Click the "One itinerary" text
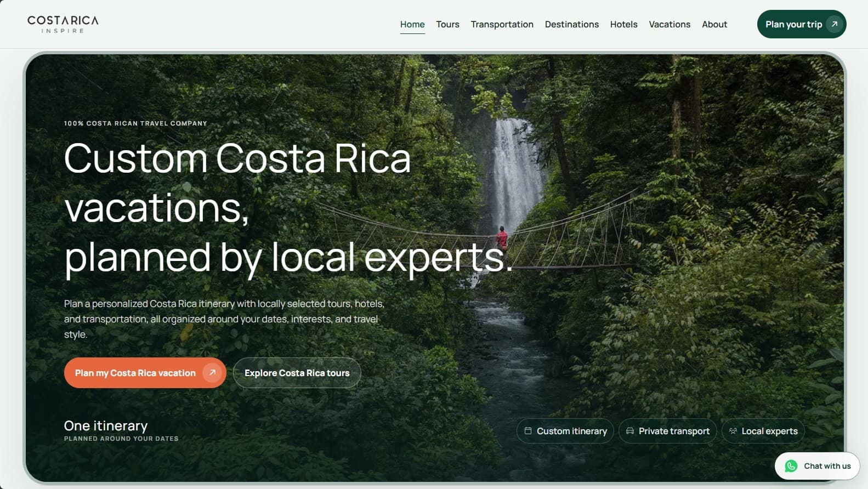 click(x=106, y=425)
